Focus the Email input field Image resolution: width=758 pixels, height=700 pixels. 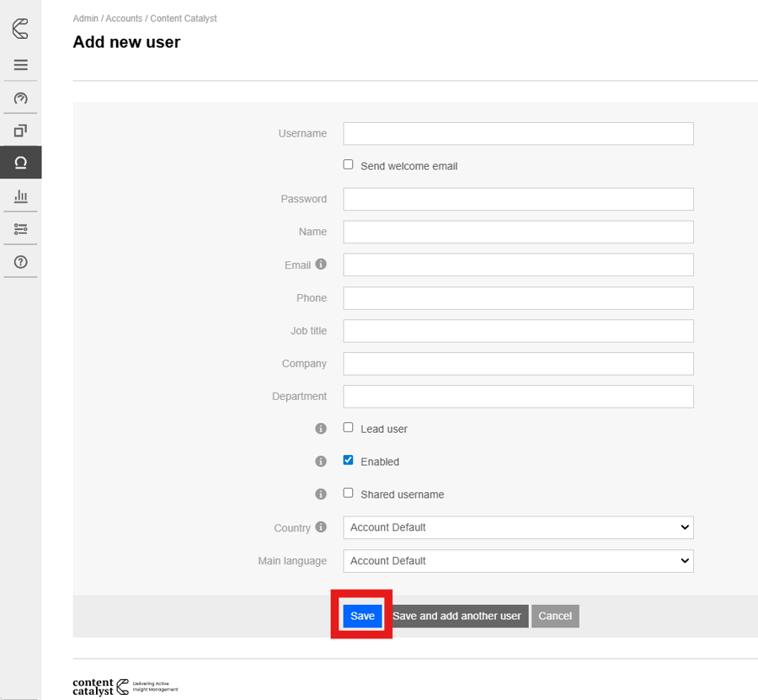(x=518, y=265)
